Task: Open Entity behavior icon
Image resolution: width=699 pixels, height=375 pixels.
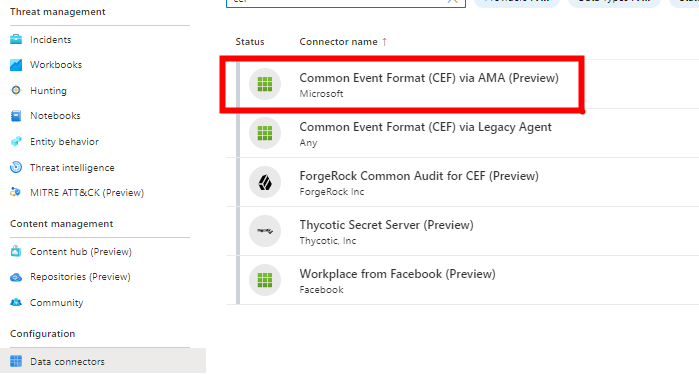Action: [16, 142]
